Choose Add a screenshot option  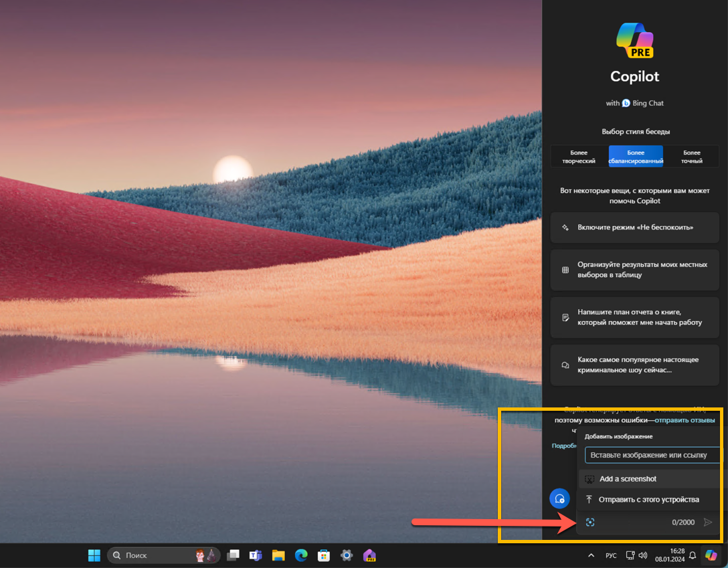click(x=648, y=479)
